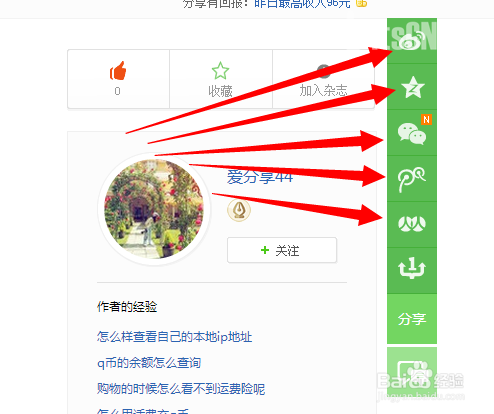This screenshot has height=414, width=494.
Task: Click the numbered share arrow icon in sidebar
Action: point(412,269)
